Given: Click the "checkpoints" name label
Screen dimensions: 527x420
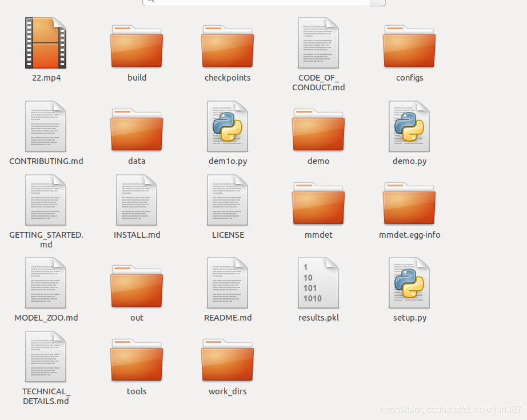Looking at the screenshot, I should 227,78.
